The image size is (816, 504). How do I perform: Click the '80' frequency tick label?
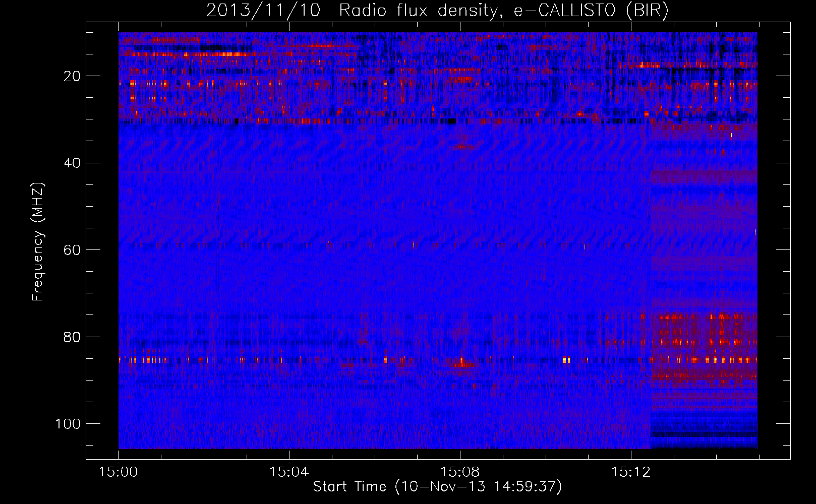point(72,337)
